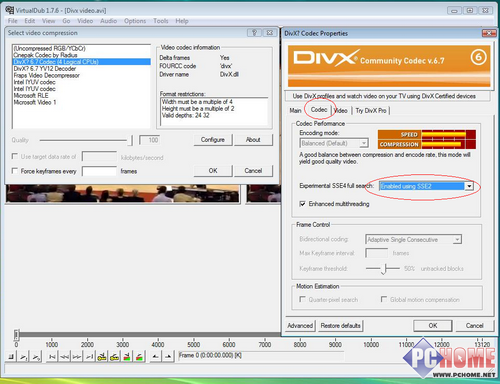
Task: Toggle Use target data rate checkbox
Action: [x=14, y=156]
